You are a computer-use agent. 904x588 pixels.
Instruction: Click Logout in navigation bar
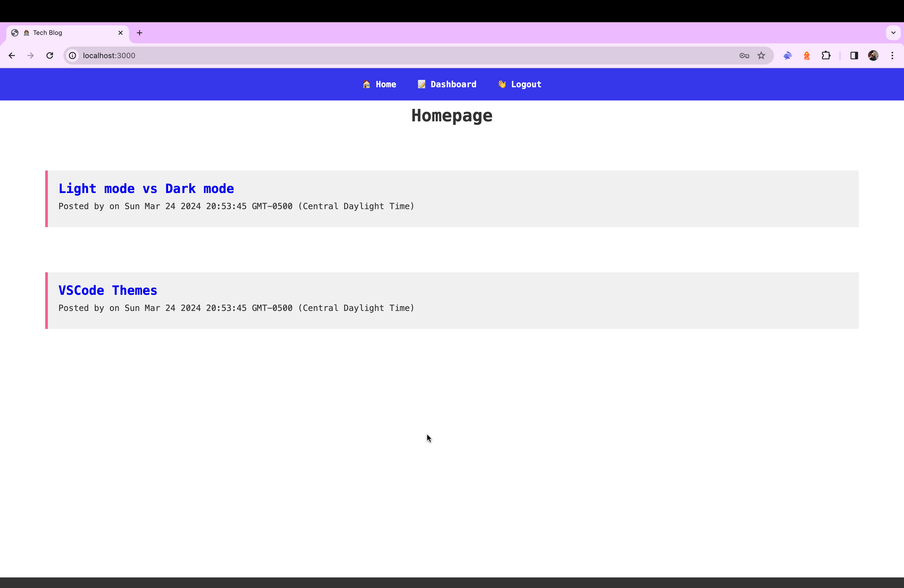point(520,84)
